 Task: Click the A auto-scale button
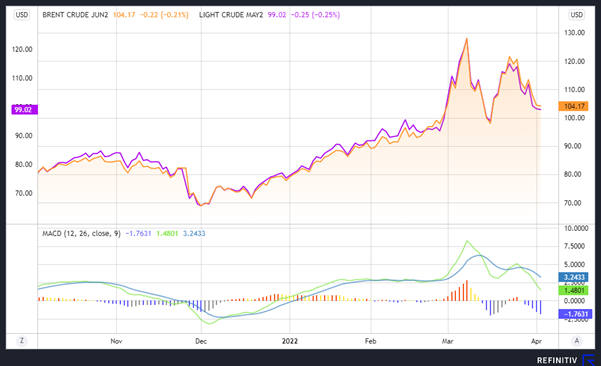[x=577, y=340]
